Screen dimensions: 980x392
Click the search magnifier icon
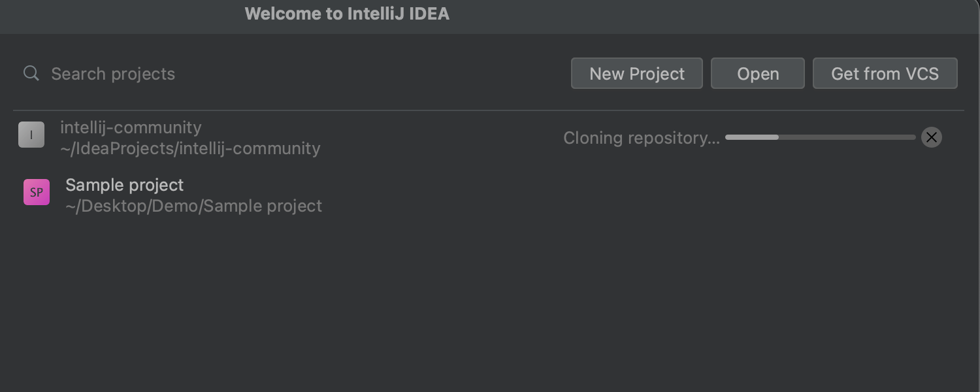31,73
